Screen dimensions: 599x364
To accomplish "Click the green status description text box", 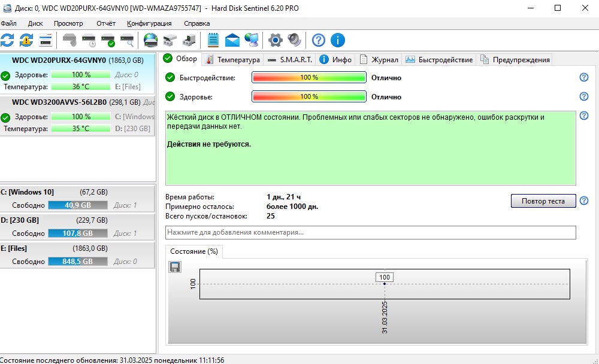I will pyautogui.click(x=371, y=148).
